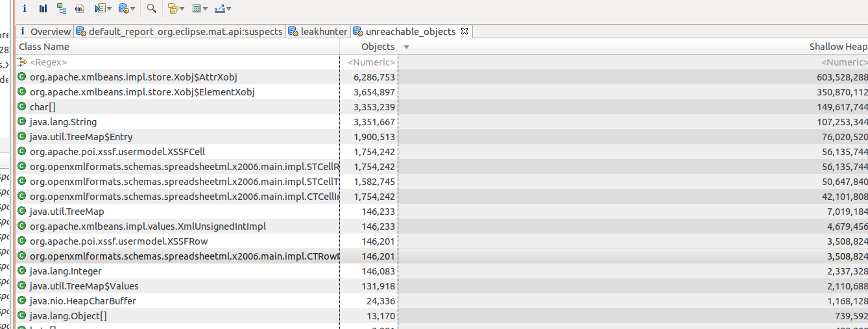The image size is (868, 329).
Task: Click objects count 3,654,897
Action: 374,92
